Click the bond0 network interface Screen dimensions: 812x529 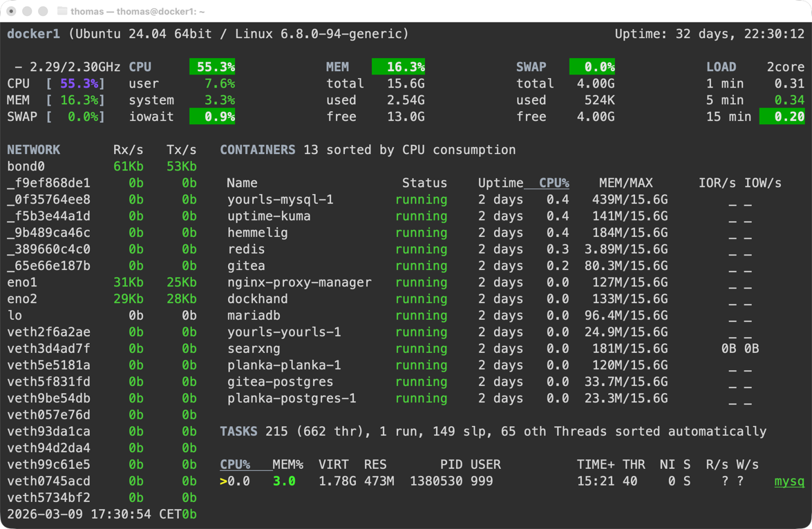[x=26, y=166]
